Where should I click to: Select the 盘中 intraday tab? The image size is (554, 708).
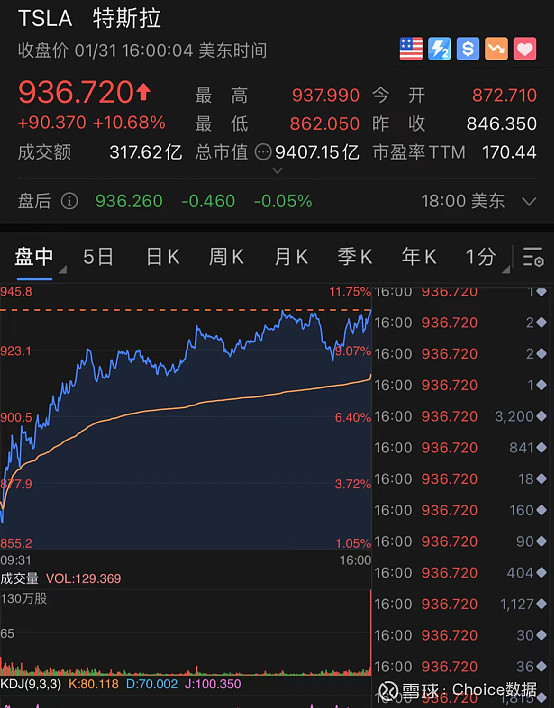click(x=34, y=257)
